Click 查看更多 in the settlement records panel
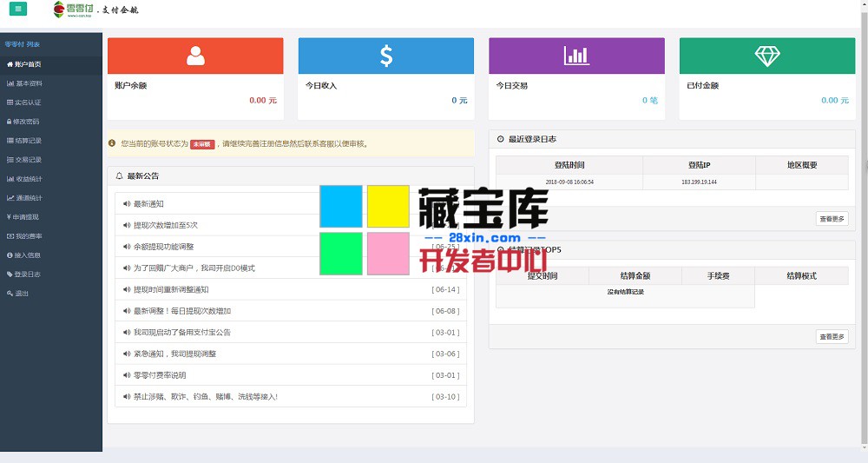The width and height of the screenshot is (868, 463). [832, 337]
